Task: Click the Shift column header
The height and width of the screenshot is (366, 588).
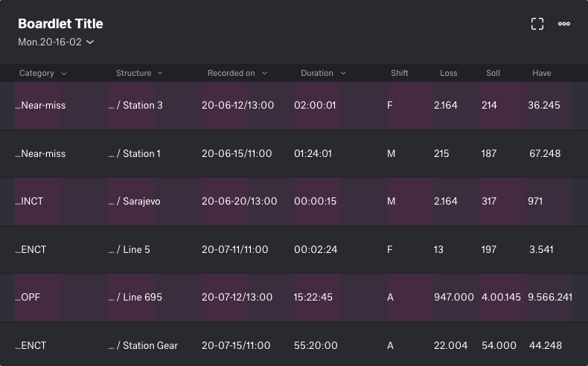Action: [x=400, y=74]
